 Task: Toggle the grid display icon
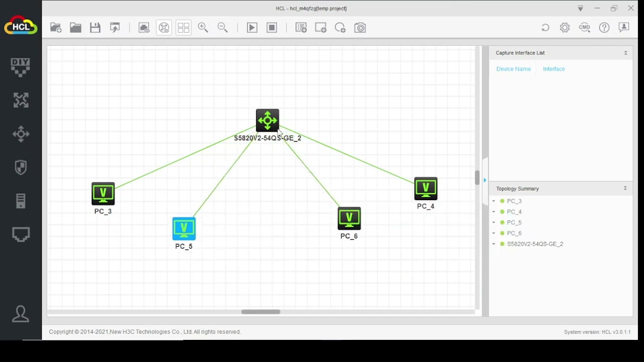tap(183, 28)
